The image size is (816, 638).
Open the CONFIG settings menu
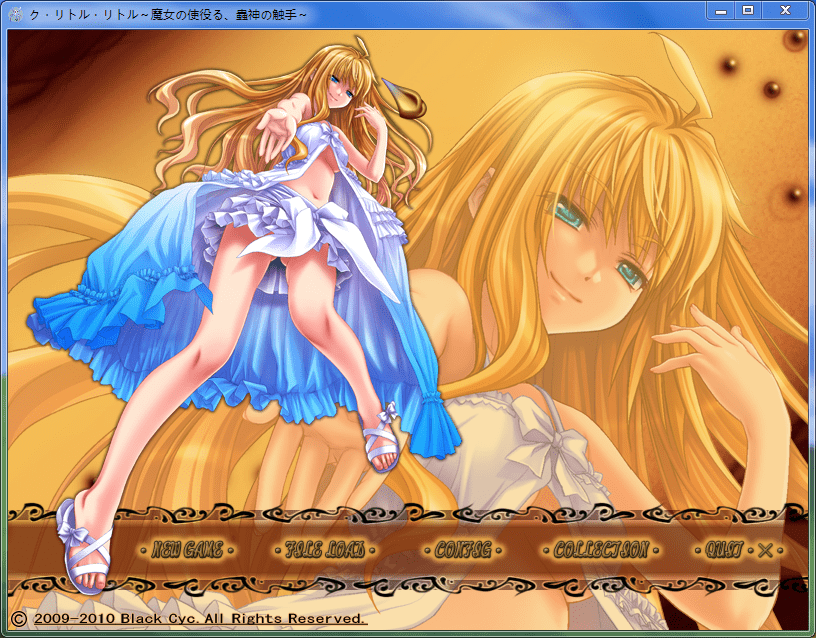tap(463, 550)
